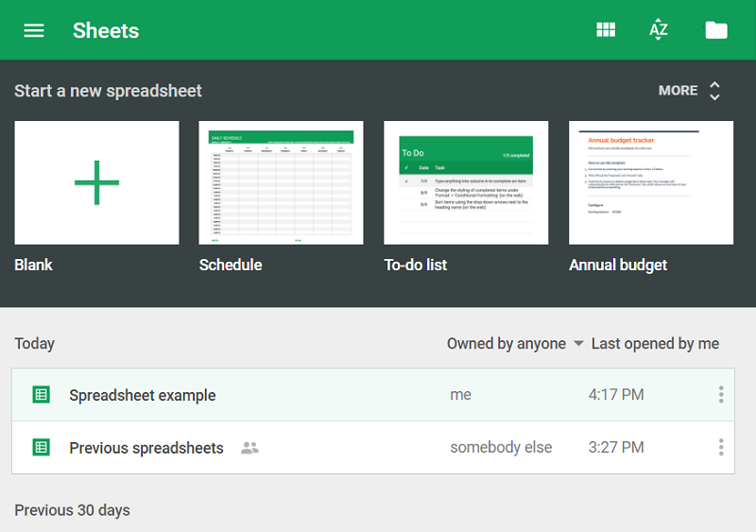Screen dimensions: 756x532
Task: Expand the template gallery via MORE
Action: (678, 91)
